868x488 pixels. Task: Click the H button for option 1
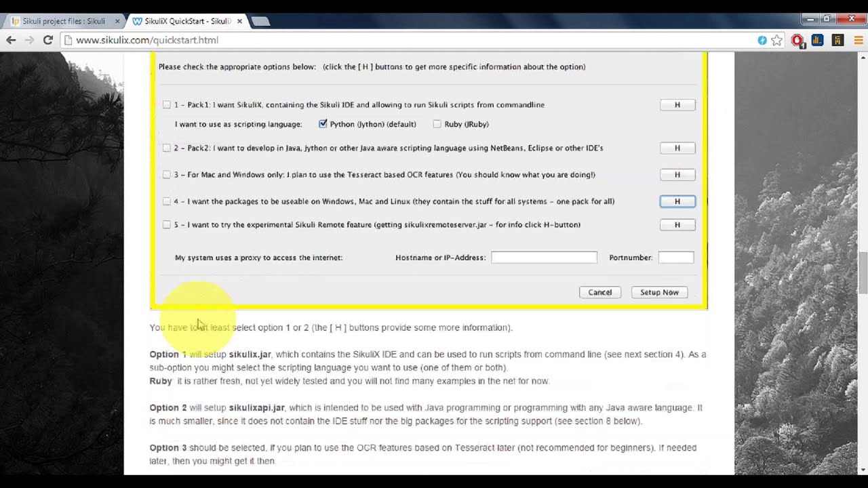tap(677, 104)
